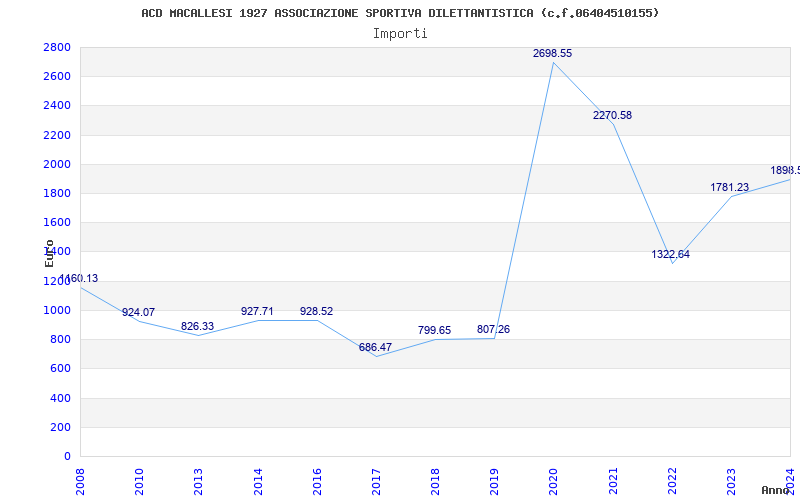800x500 pixels.
Task: Select the 927.71 data label
Action: pos(257,311)
